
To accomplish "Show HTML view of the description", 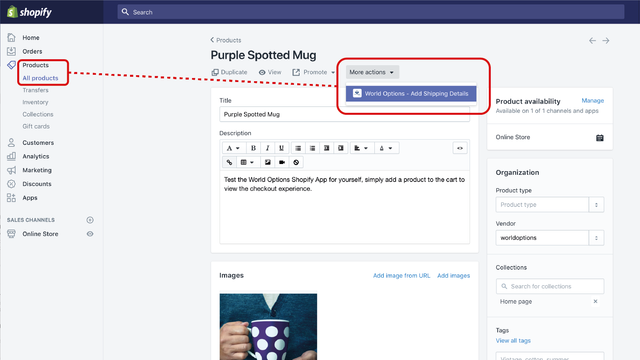I will (x=460, y=148).
